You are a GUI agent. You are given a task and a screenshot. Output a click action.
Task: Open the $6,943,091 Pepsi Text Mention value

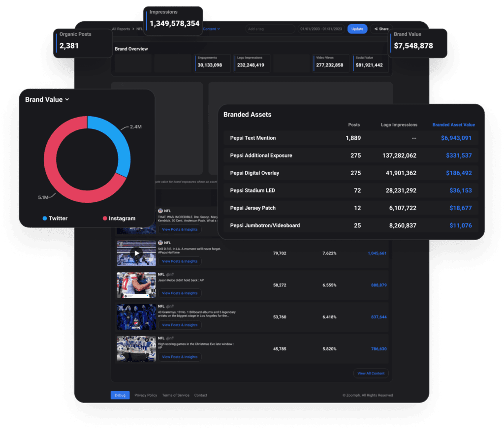[x=456, y=138]
